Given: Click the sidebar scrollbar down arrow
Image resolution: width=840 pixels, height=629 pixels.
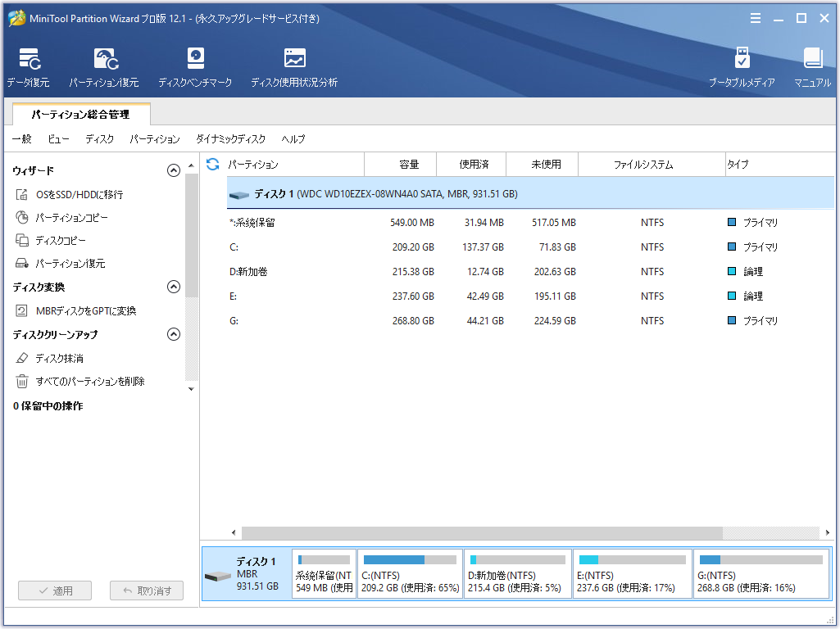Looking at the screenshot, I should [191, 389].
